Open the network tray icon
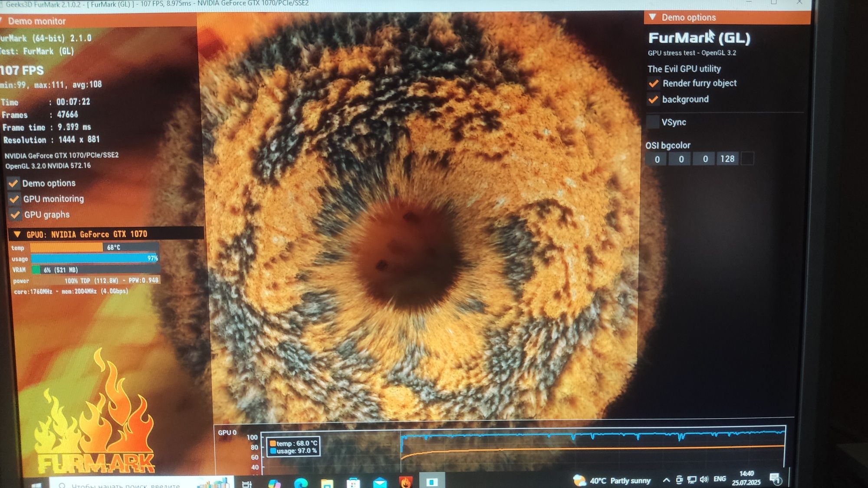Screen dimensions: 868x488 click(x=692, y=479)
